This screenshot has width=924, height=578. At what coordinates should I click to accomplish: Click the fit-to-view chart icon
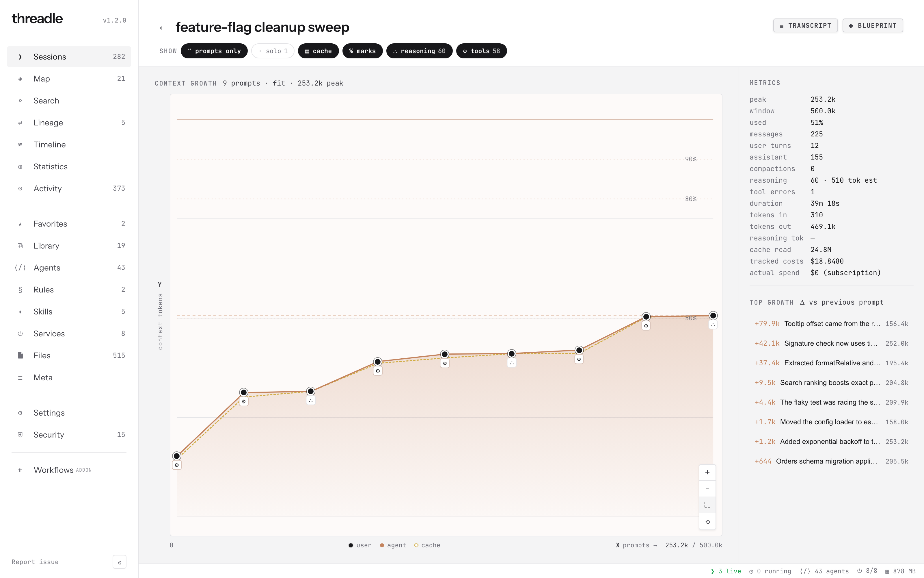(x=707, y=505)
